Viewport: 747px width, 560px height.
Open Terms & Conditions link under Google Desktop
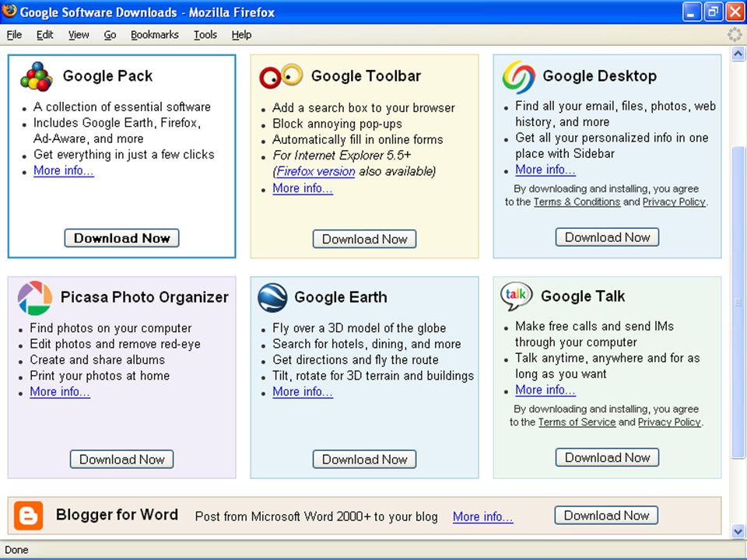click(x=577, y=202)
